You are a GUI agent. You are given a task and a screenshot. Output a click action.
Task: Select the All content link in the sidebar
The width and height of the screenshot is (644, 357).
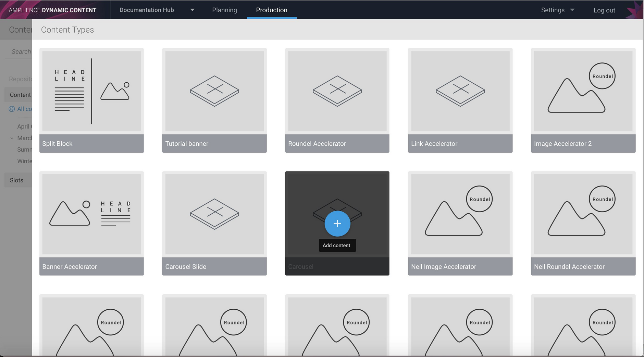[x=25, y=109]
